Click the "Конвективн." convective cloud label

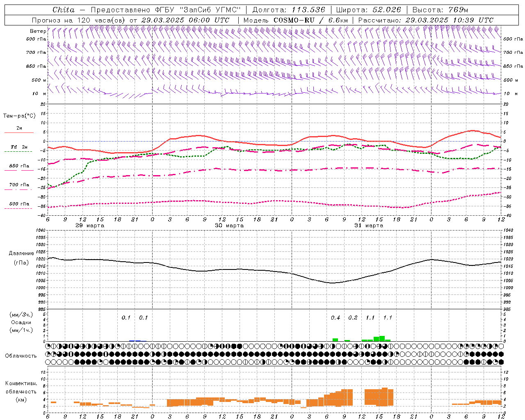pos(21,383)
